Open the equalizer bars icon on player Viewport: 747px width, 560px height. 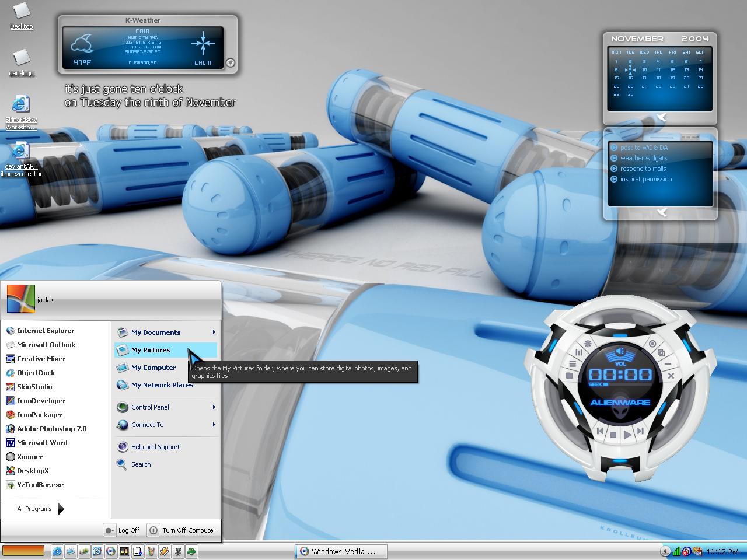[579, 352]
